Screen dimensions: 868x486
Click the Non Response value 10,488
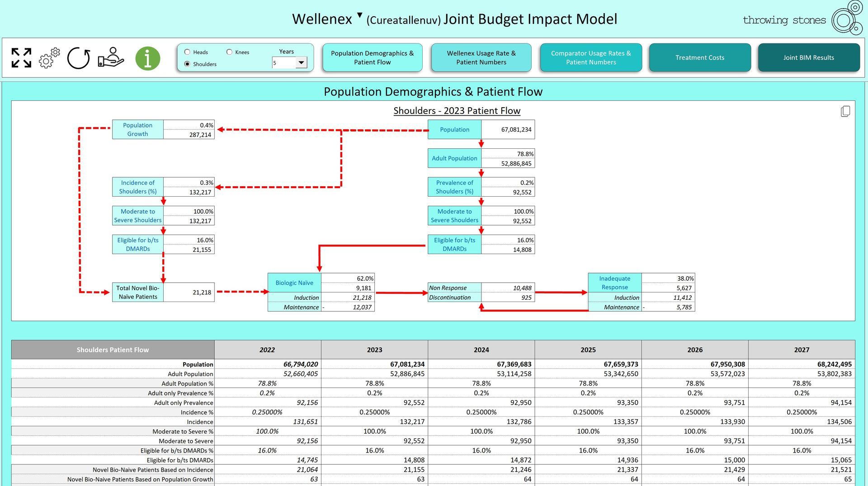coord(508,288)
